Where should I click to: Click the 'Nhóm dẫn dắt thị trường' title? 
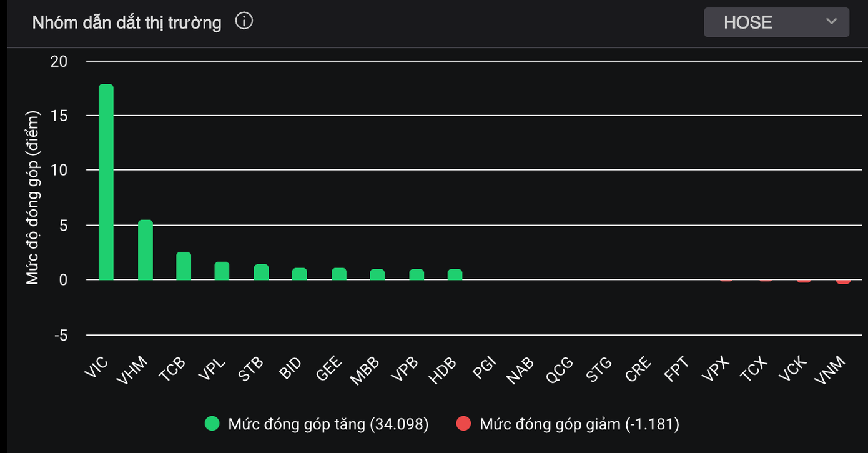127,23
